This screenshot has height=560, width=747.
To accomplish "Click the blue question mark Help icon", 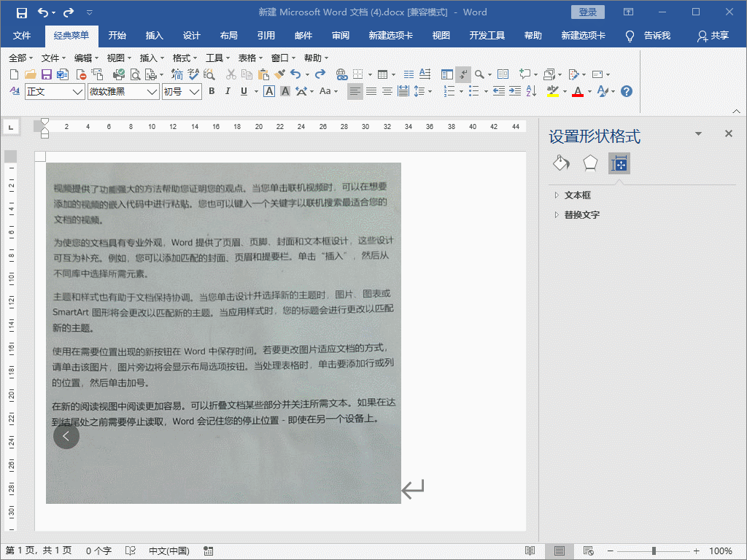I will coord(627,91).
